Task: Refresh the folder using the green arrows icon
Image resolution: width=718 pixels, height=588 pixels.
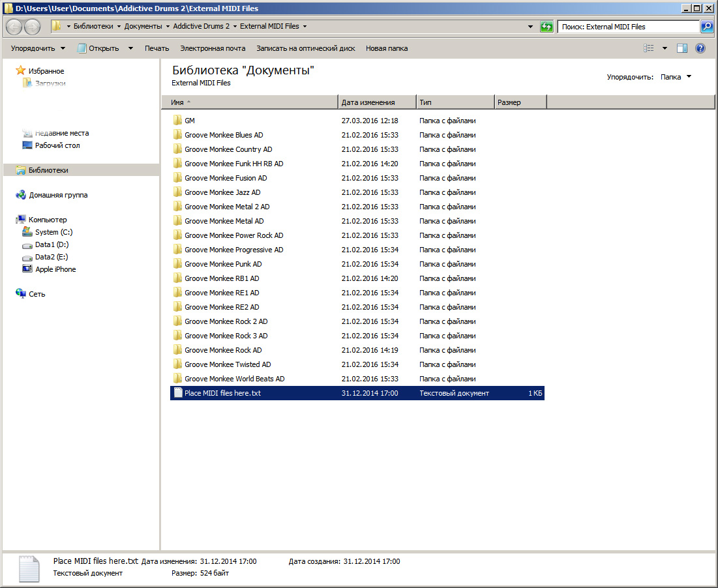Action: point(546,27)
